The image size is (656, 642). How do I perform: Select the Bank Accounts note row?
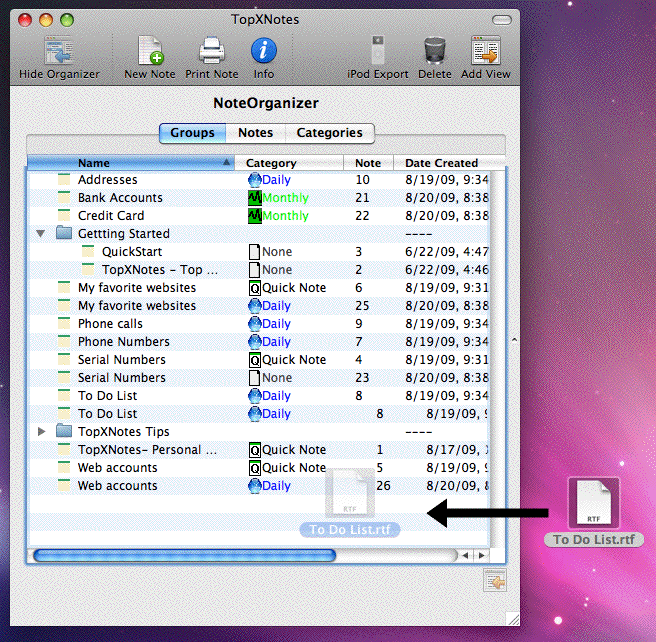click(x=259, y=198)
